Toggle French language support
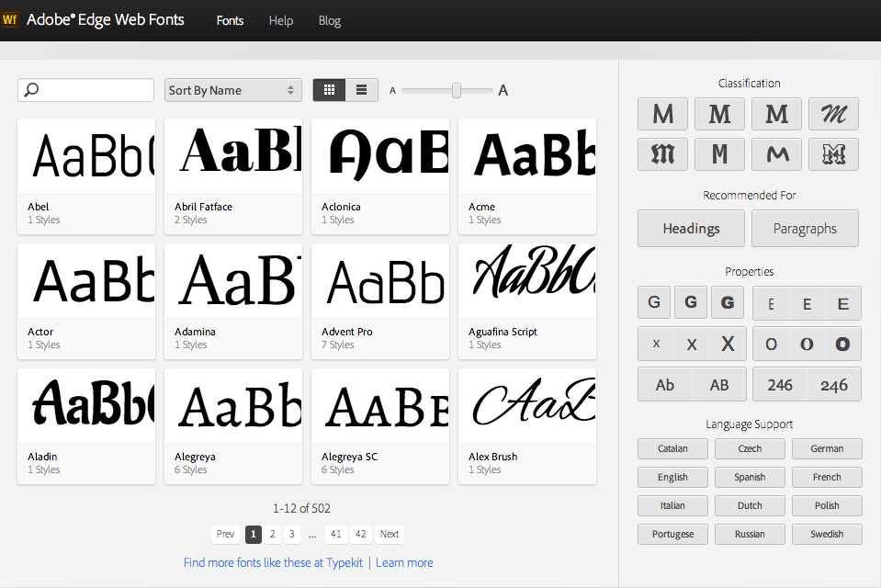Screen dimensions: 881x588 [827, 477]
